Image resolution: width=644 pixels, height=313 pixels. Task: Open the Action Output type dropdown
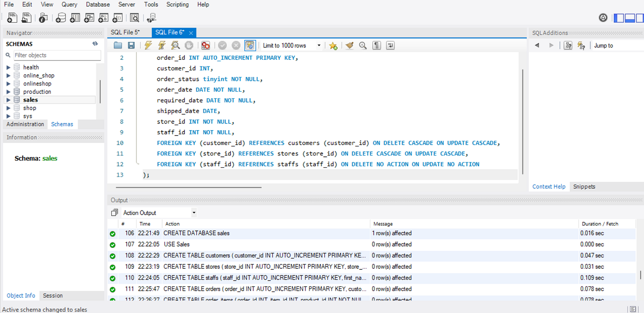159,213
